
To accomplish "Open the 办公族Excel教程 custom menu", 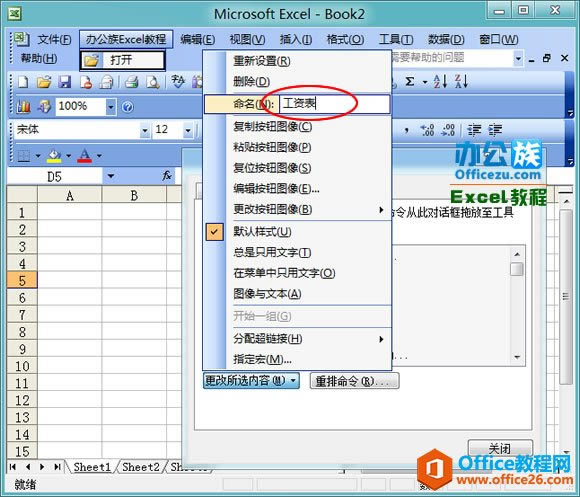I will click(x=126, y=39).
